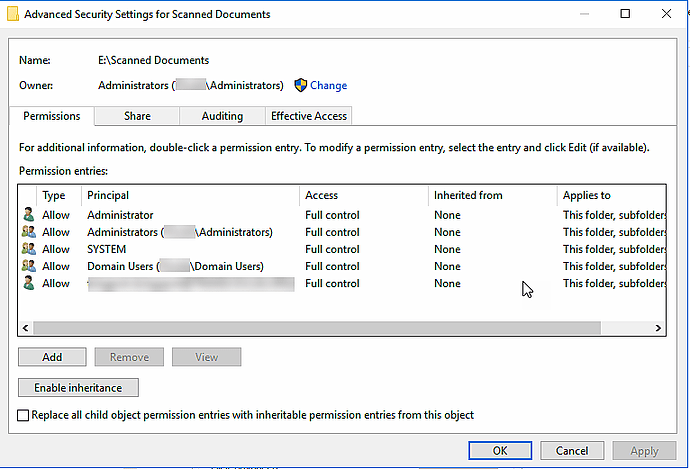Click the horizontal scrollbar thumb

(317, 328)
